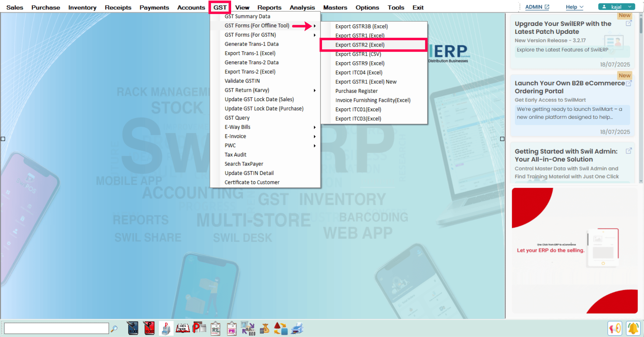644x337 pixels.
Task: Choose Export Trans-1 (Excel)
Action: (265, 53)
